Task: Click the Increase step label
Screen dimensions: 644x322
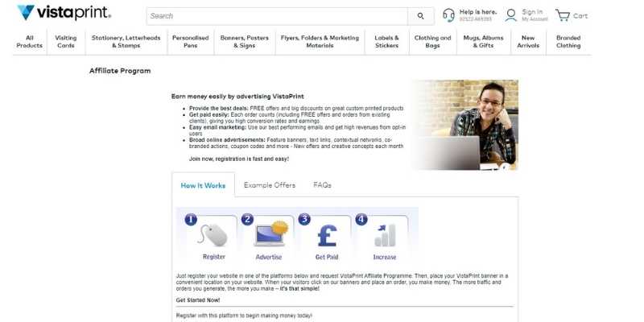Action: point(385,257)
